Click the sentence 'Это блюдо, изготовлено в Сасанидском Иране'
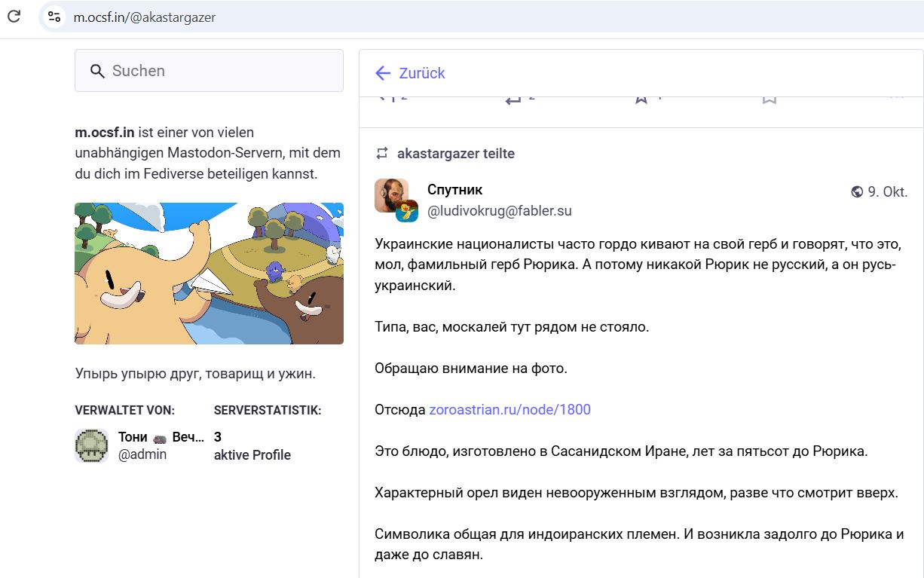Screen dimensions: 924x578 621,451
